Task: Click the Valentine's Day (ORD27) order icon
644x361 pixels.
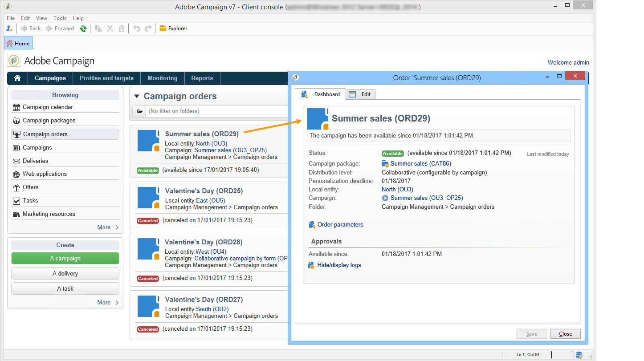Action: click(x=148, y=306)
